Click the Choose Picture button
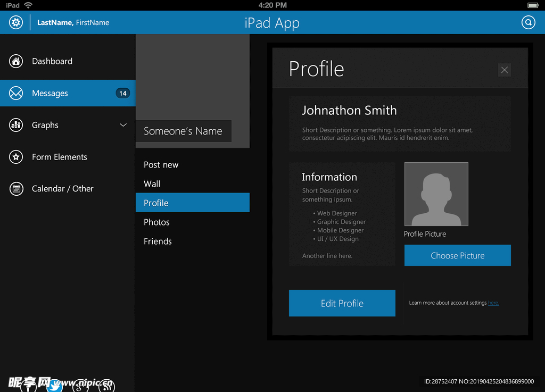545x392 pixels. coord(457,255)
